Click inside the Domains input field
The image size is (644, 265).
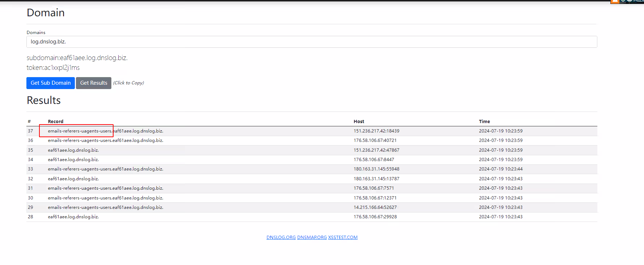coord(311,42)
